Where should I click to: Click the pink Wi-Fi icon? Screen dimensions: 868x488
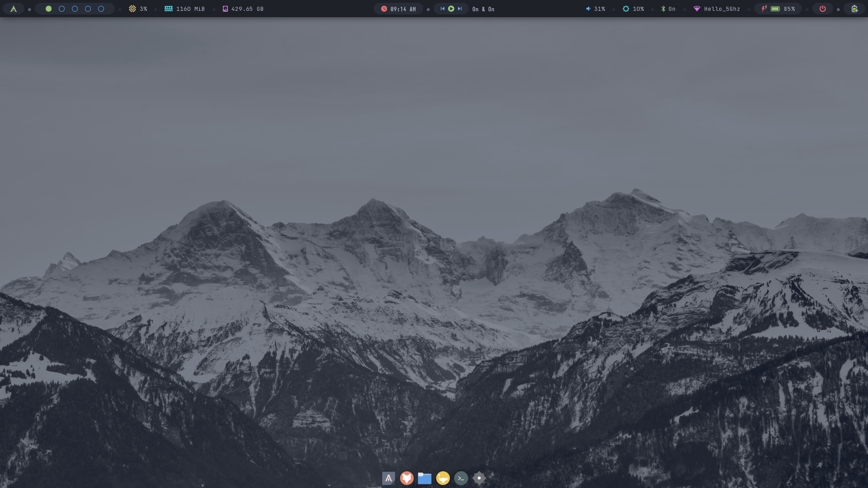point(697,9)
